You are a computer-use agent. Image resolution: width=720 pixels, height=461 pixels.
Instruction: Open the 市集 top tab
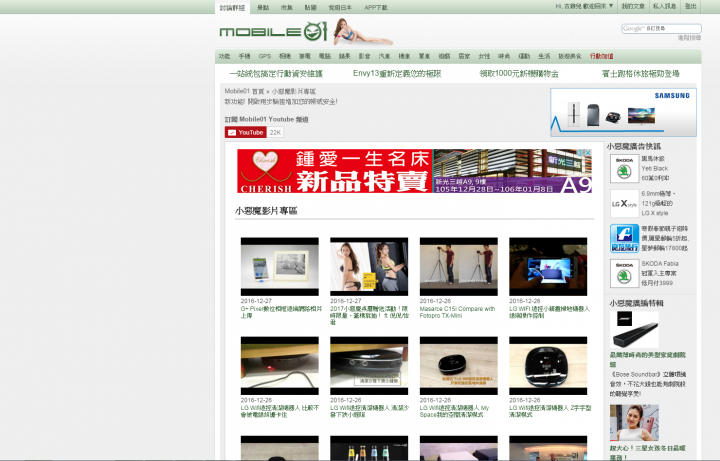click(x=287, y=7)
